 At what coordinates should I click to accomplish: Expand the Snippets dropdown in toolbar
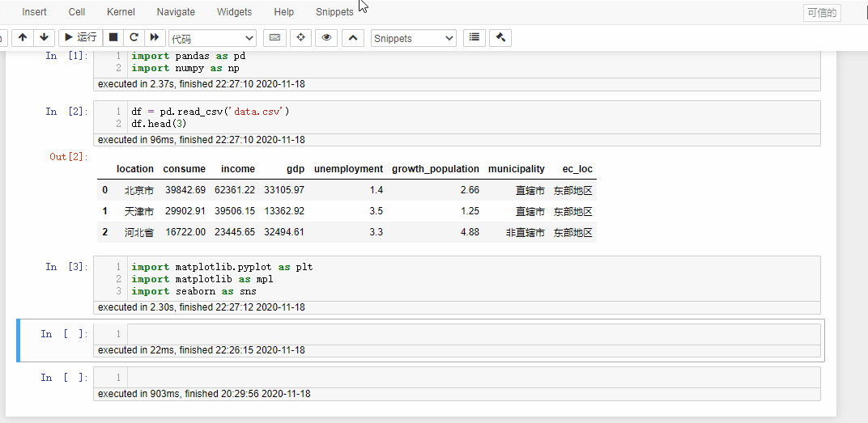[413, 39]
